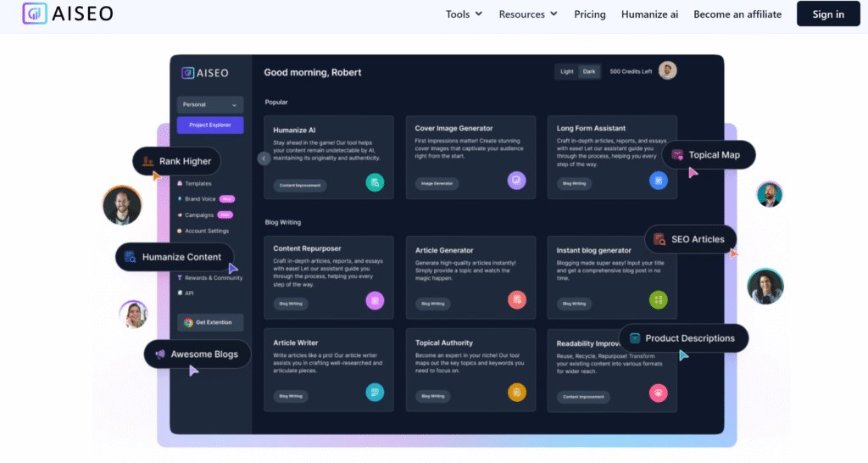Click the purple Cover Image Generator icon
Image resolution: width=868 pixels, height=463 pixels.
(x=516, y=181)
